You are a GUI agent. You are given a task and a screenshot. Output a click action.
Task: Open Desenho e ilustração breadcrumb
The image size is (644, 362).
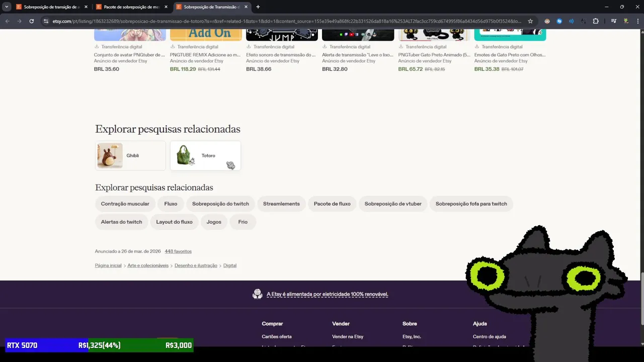(x=196, y=265)
